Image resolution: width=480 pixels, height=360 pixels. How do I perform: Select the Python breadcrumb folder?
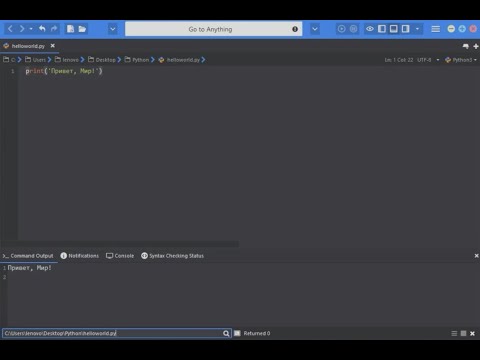point(137,60)
